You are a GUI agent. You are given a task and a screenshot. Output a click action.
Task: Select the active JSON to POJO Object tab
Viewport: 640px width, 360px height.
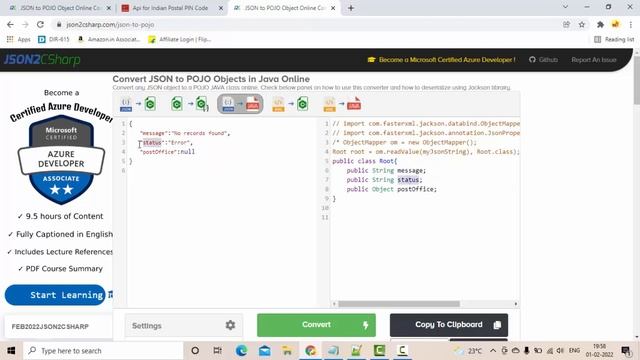tap(283, 8)
